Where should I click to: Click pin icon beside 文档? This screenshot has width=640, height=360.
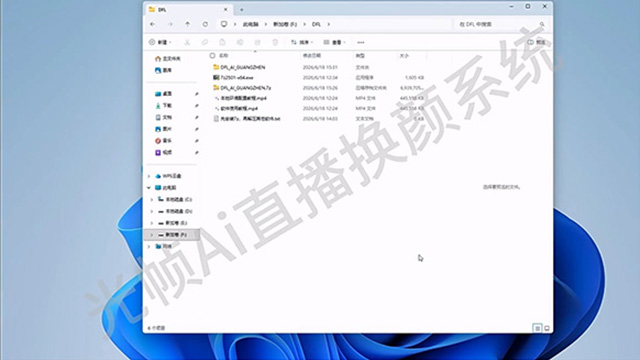(x=196, y=118)
